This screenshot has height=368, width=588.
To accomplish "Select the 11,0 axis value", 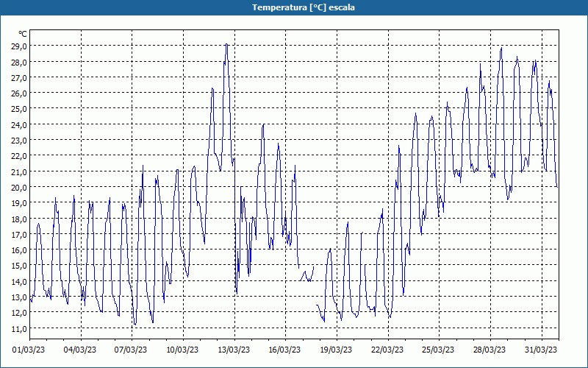I will click(x=19, y=328).
